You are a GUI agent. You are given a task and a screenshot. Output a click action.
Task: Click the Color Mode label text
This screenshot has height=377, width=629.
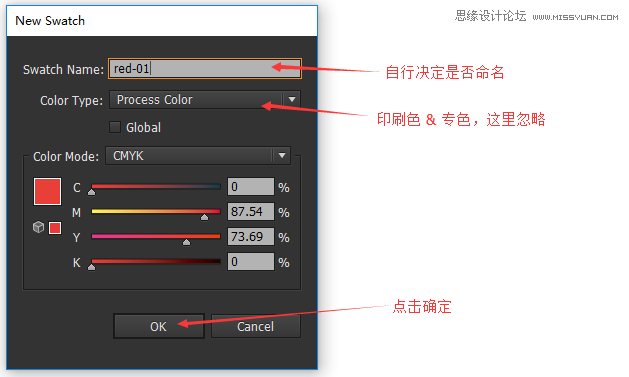(x=66, y=156)
